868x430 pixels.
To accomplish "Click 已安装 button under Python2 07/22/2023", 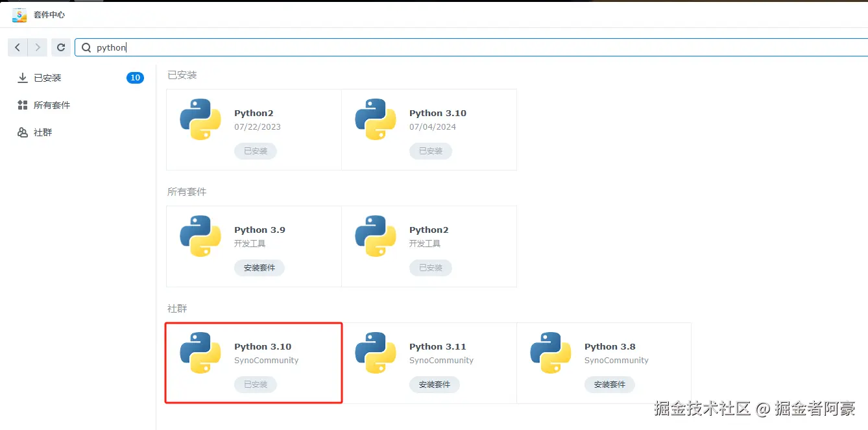I will click(x=256, y=151).
